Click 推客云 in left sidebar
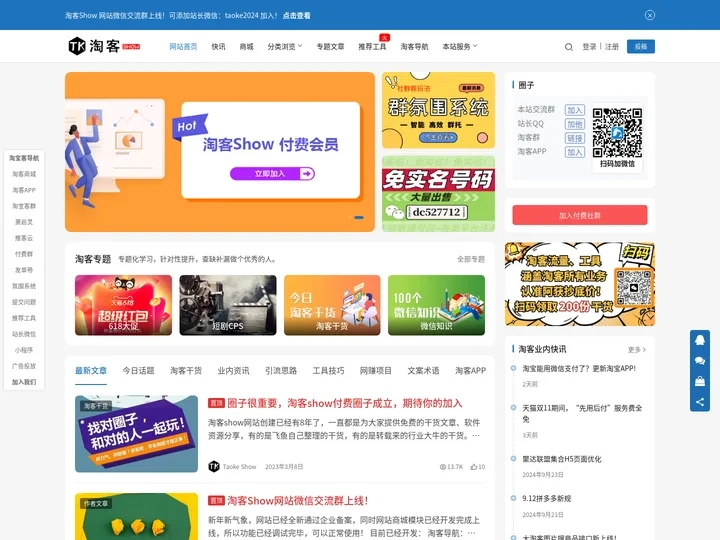Screen dimensions: 720x540 24,238
